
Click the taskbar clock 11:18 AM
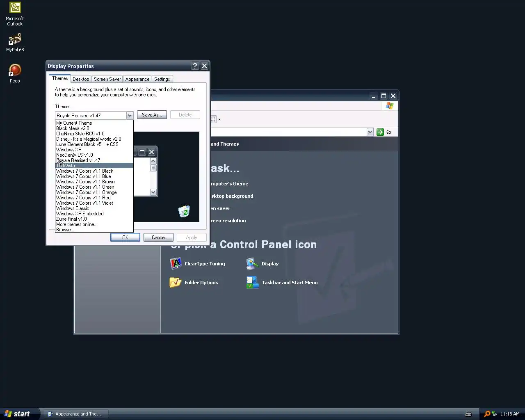coord(510,414)
